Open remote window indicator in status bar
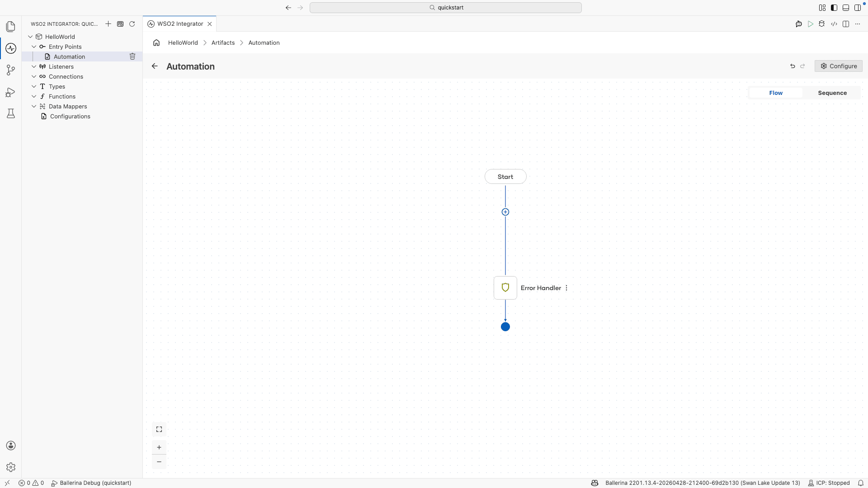The width and height of the screenshot is (868, 488). [7, 483]
